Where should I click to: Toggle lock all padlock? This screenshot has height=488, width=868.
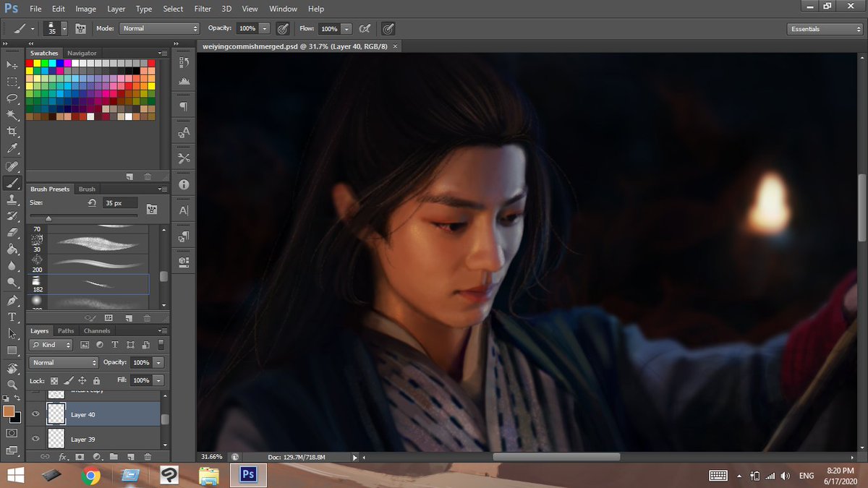tap(96, 380)
